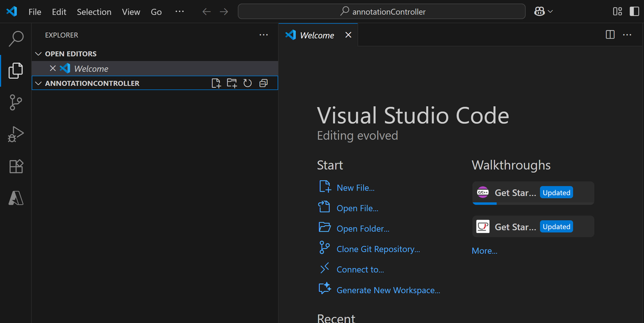Click the annotationController command center search box

(x=382, y=11)
